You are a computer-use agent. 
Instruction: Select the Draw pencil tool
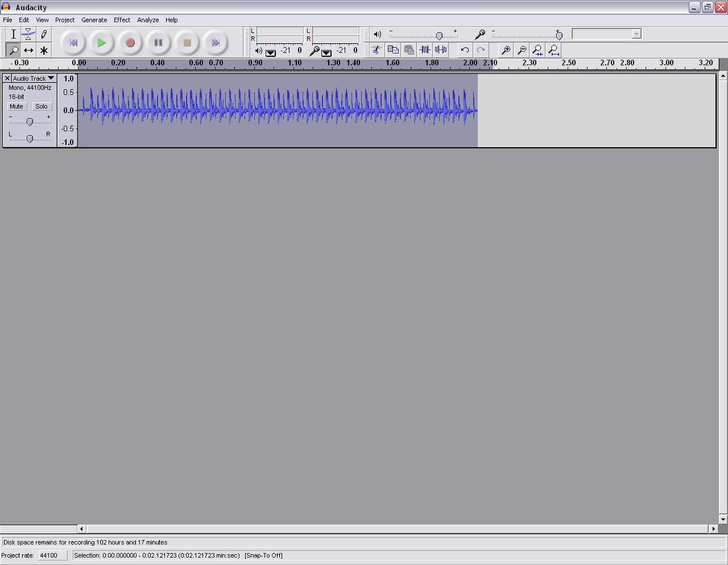(44, 34)
